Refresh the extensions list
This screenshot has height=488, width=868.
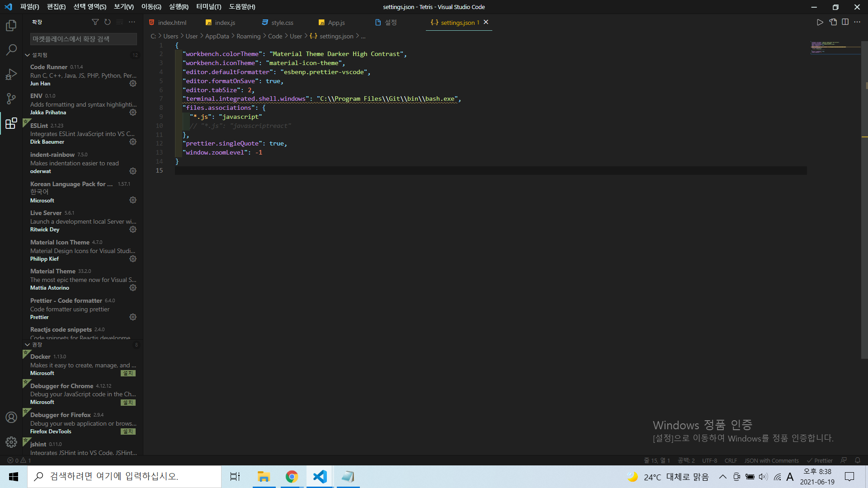[107, 22]
